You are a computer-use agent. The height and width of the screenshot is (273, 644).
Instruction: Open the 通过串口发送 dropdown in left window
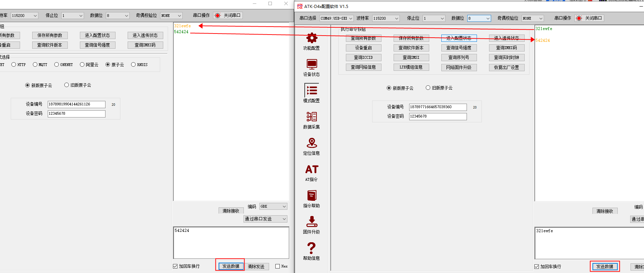[265, 219]
